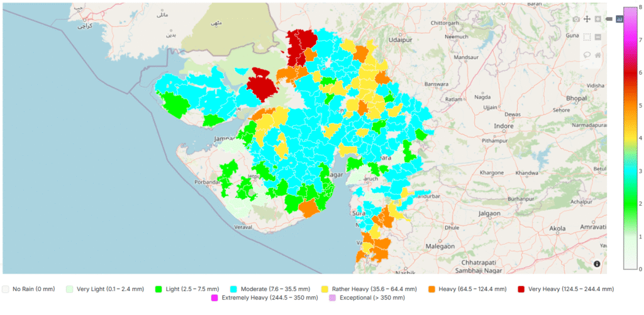
Task: Click the tag-shaped icon in modebar
Action: coord(609,19)
